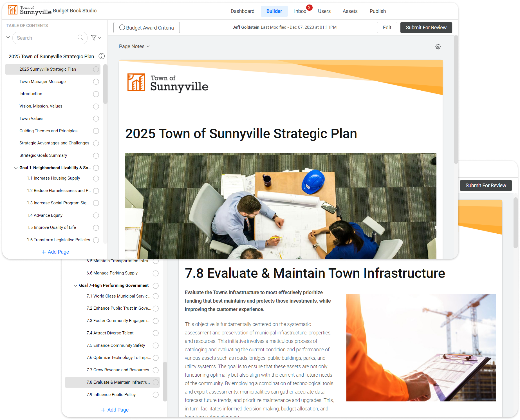520x420 pixels.
Task: Click the table of contents scrollbar
Action: (x=105, y=84)
